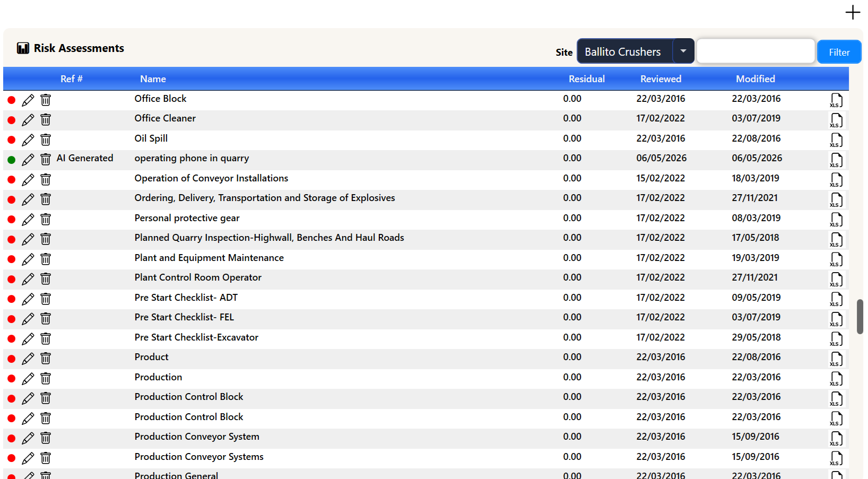
Task: Click Reviewed date '06/05/2026'
Action: pyautogui.click(x=662, y=158)
